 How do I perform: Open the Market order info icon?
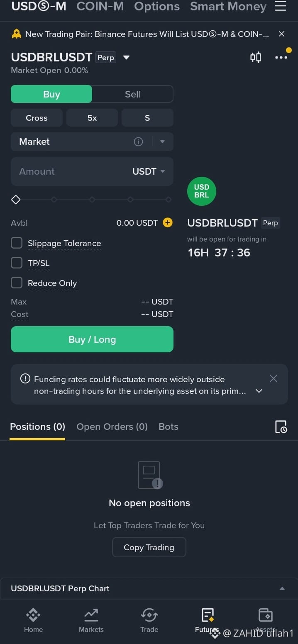tap(138, 142)
